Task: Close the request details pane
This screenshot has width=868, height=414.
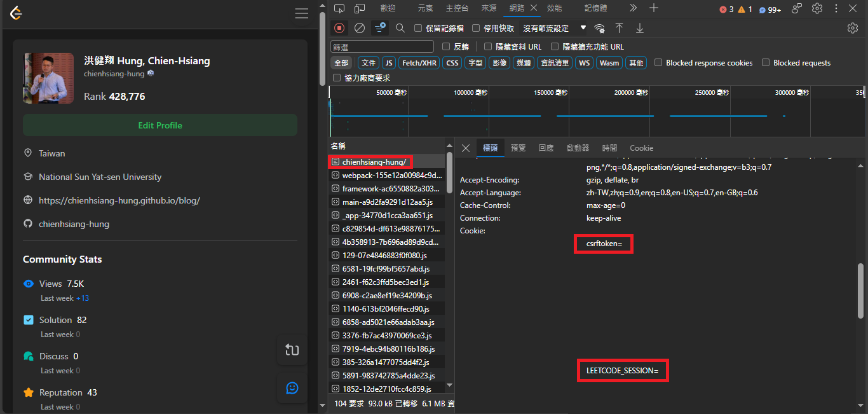Action: 466,148
